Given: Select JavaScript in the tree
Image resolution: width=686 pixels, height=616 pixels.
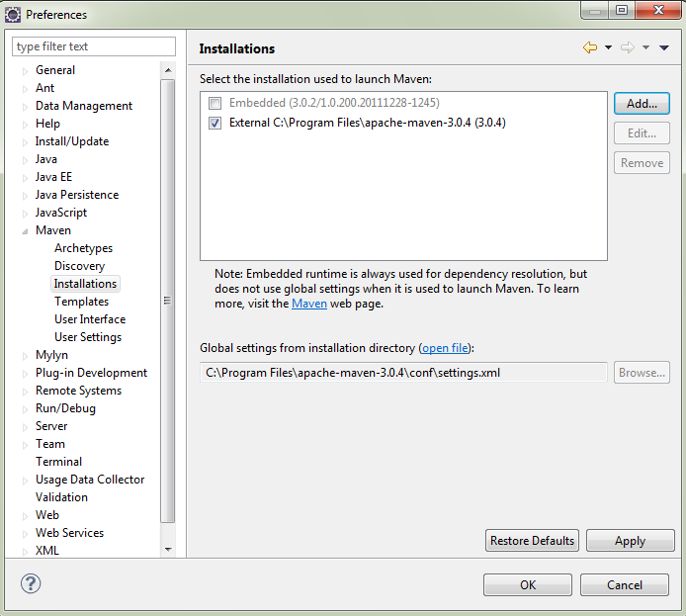Looking at the screenshot, I should click(61, 213).
